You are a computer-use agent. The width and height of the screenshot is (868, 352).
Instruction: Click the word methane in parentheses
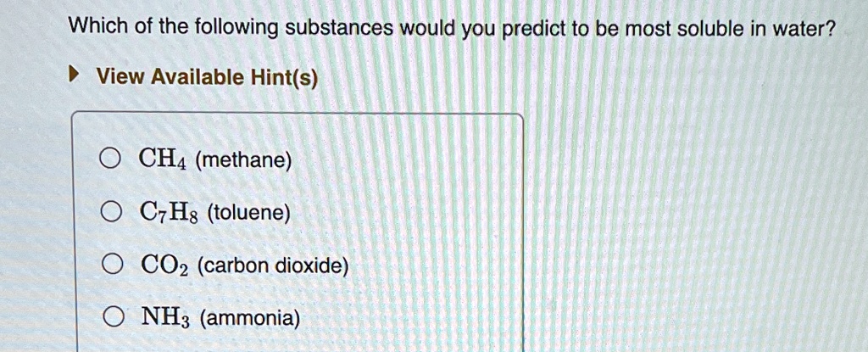click(x=243, y=161)
